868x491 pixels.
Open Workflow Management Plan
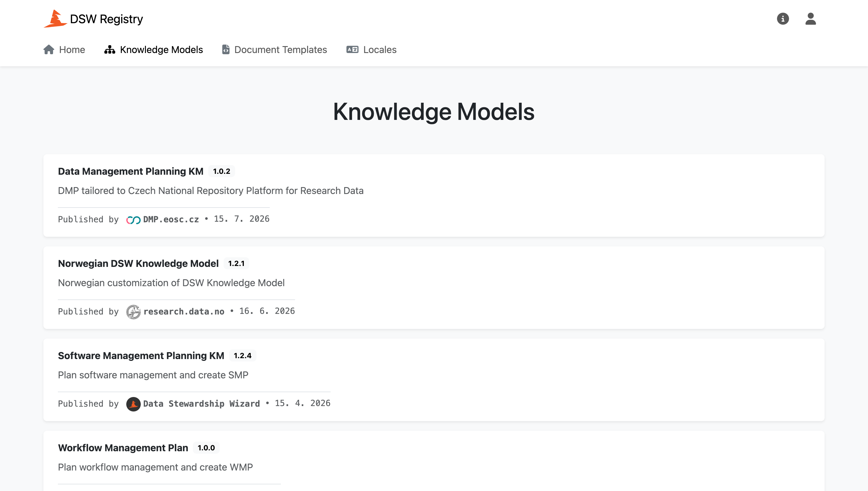[123, 448]
